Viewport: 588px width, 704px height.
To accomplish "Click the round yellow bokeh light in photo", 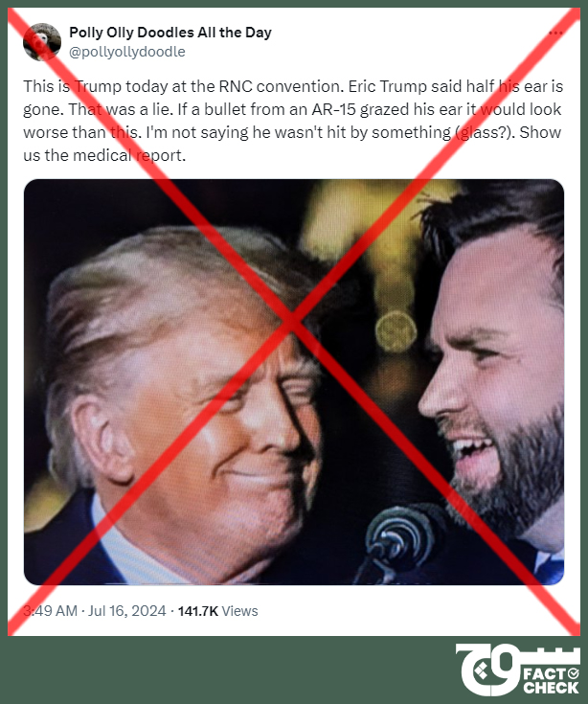I will (396, 331).
